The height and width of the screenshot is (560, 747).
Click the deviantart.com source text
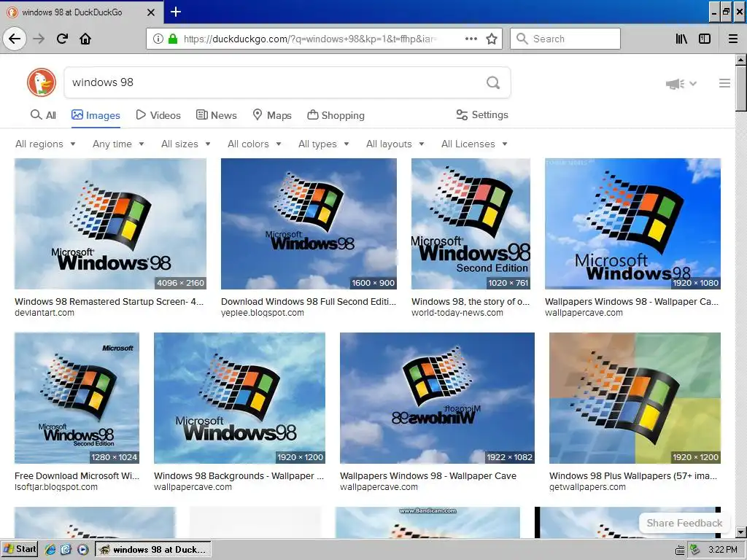[x=44, y=313]
